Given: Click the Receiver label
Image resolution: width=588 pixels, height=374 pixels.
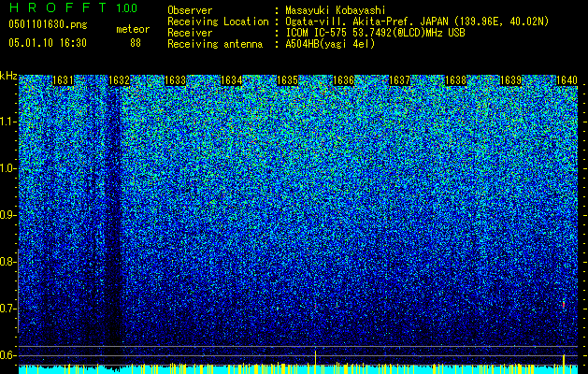Looking at the screenshot, I should (190, 33).
